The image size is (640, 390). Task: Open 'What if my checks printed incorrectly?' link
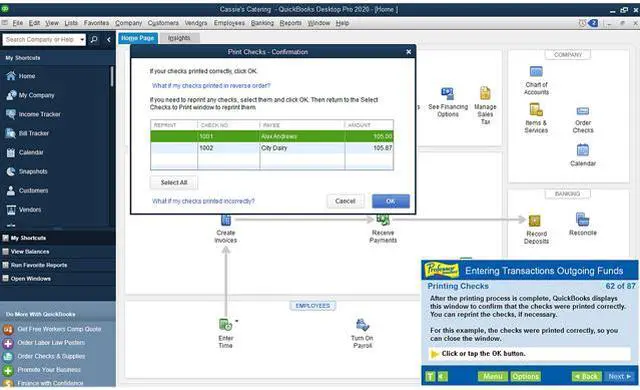click(x=203, y=201)
